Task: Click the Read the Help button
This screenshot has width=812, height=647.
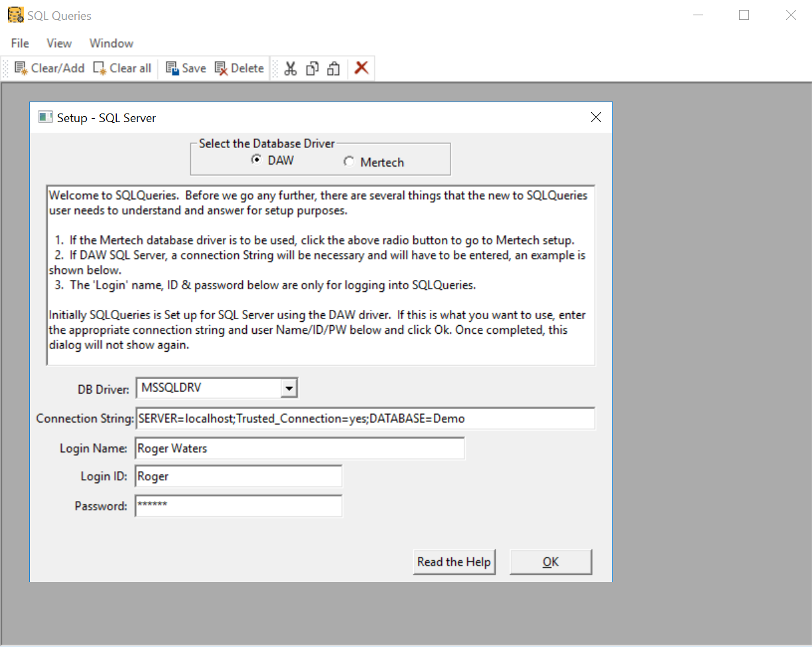Action: (454, 562)
